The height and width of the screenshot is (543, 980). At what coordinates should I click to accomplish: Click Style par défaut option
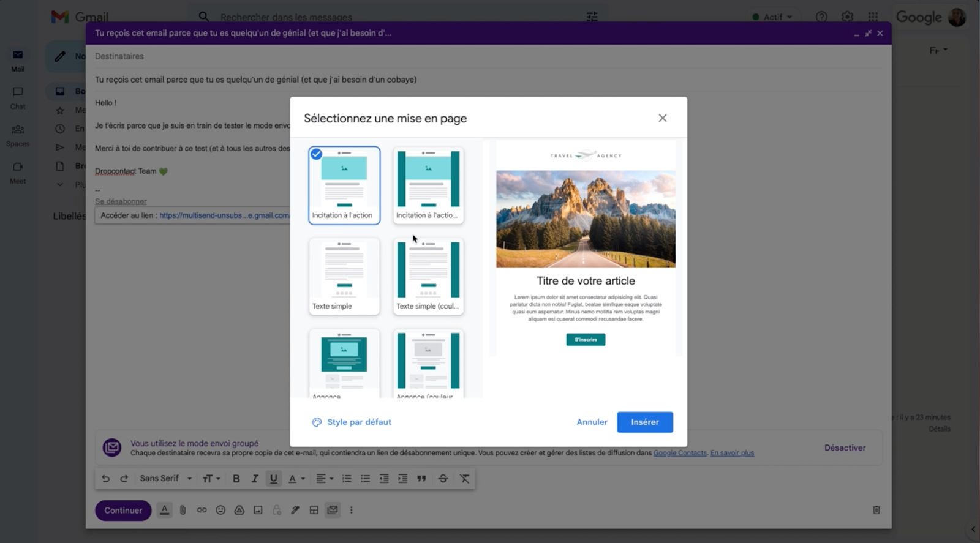click(x=352, y=422)
